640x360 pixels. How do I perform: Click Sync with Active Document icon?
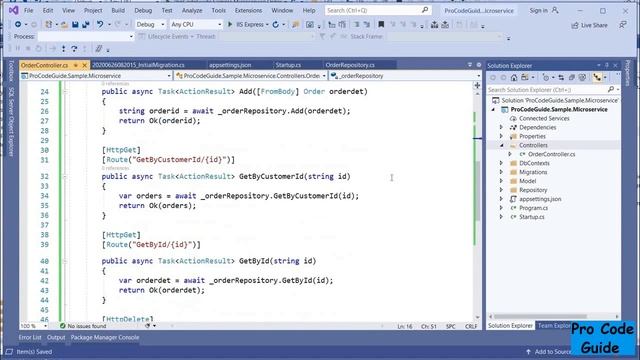tap(561, 78)
